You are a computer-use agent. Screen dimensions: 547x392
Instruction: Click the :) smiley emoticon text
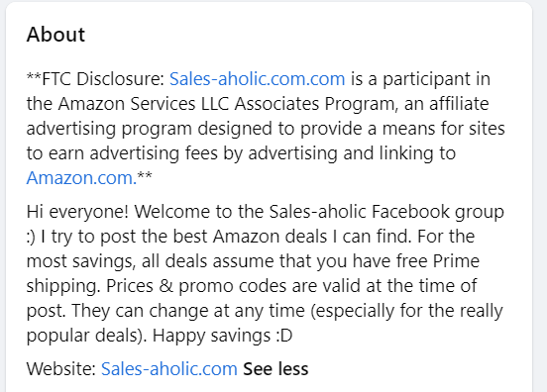[x=31, y=237]
